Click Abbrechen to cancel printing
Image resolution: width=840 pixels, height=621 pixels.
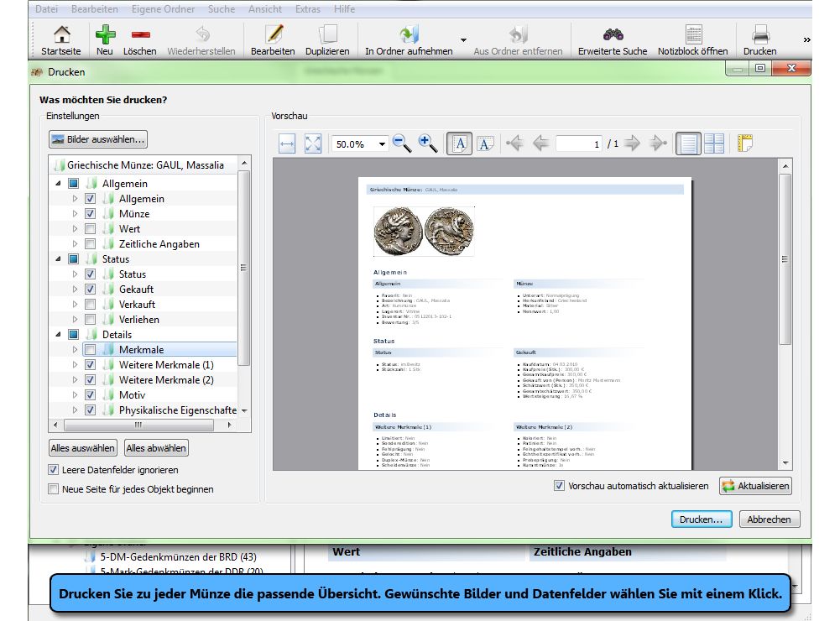tap(770, 519)
